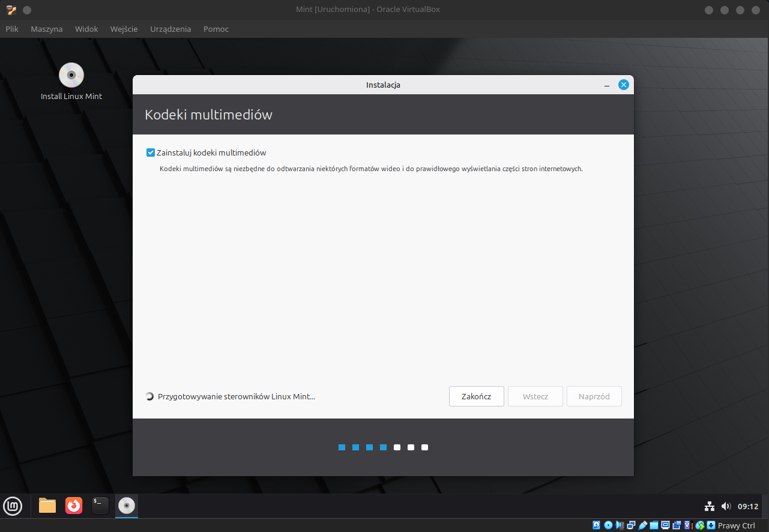The image size is (769, 532).
Task: Click the codec description text starting with Kodeki multimediów są niezbędne
Action: coord(371,169)
